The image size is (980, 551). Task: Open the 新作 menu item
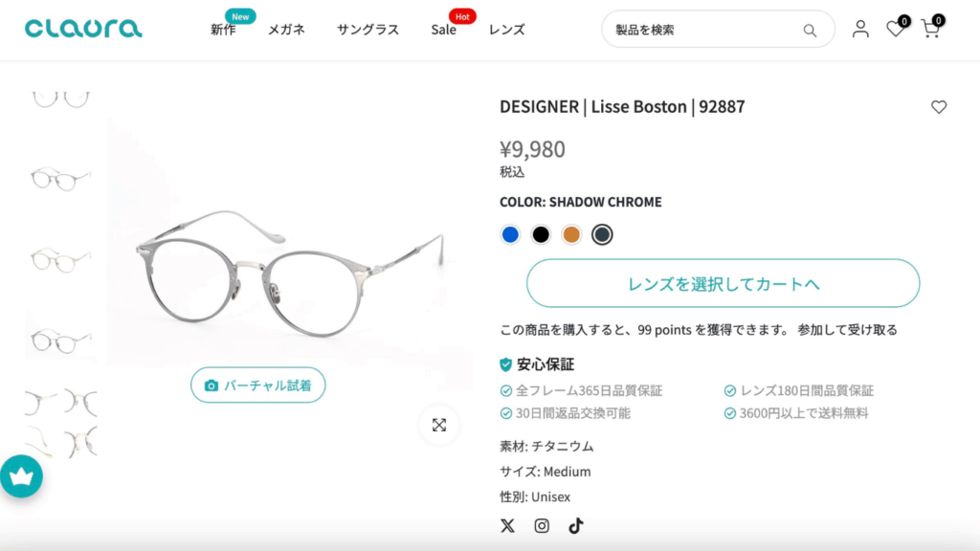[223, 30]
